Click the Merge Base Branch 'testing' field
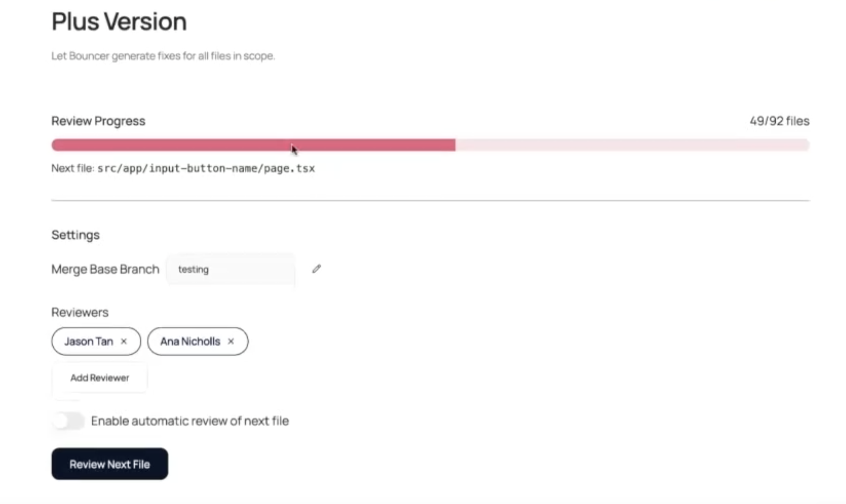Screen dimensions: 846x504 (231, 269)
